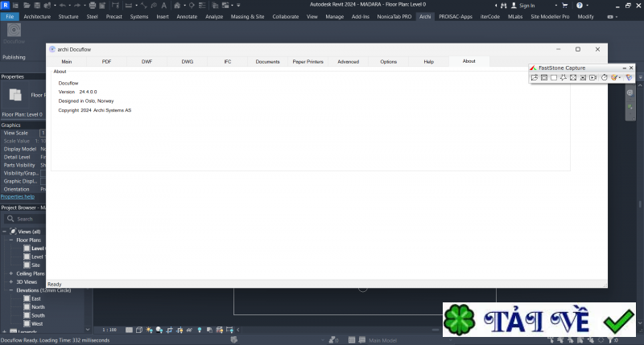This screenshot has height=345, width=644.
Task: Open the Paper Printers tab in Docuflow
Action: click(308, 62)
